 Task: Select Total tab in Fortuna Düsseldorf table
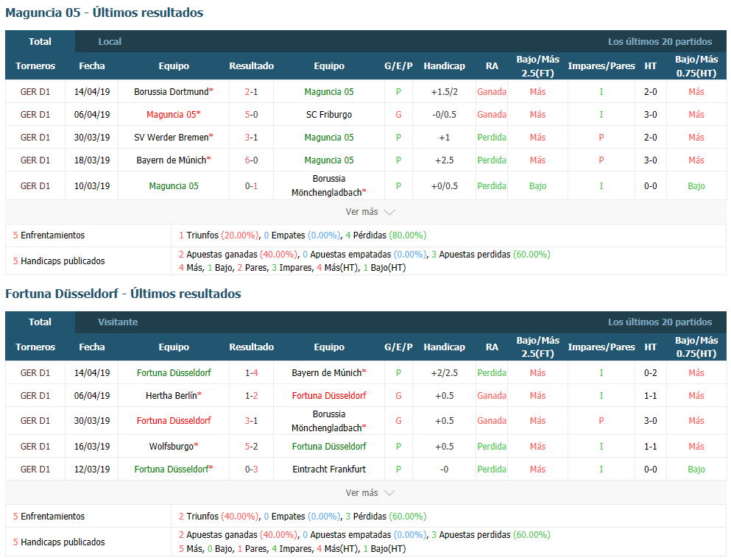[40, 322]
